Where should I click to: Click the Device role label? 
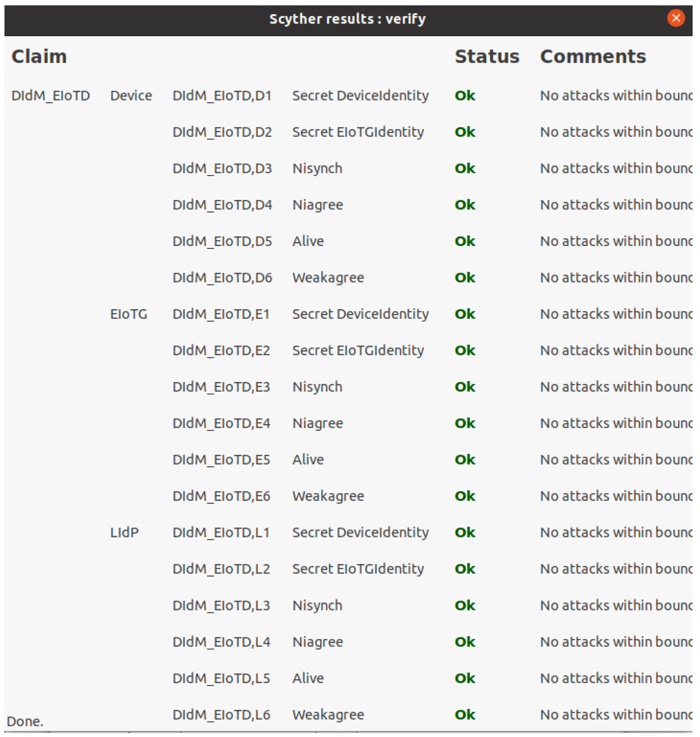point(131,96)
